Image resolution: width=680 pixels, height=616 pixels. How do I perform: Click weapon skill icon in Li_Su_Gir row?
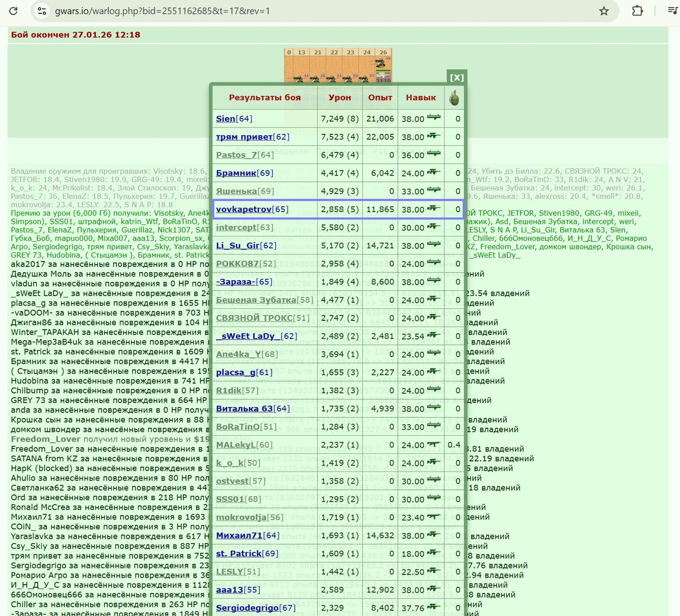point(434,244)
